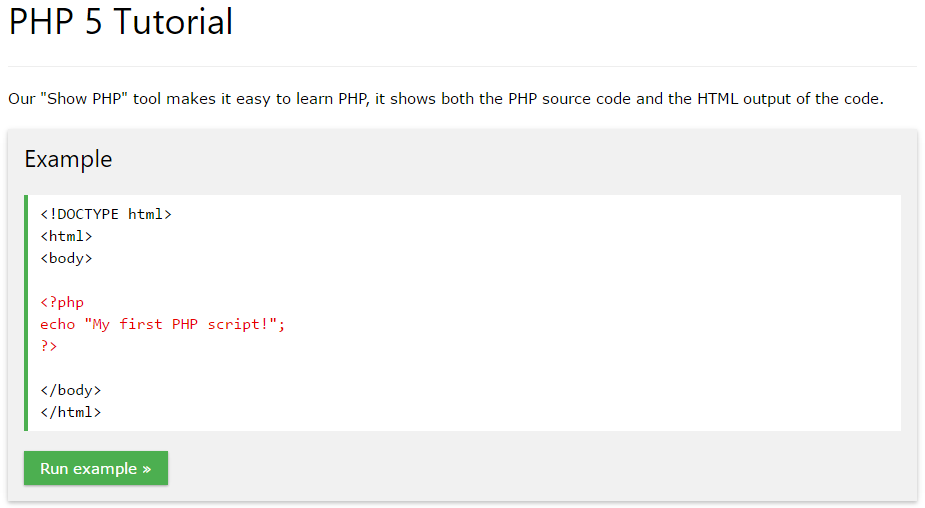Click the red ?> closing PHP tag
This screenshot has width=925, height=508.
[x=49, y=346]
